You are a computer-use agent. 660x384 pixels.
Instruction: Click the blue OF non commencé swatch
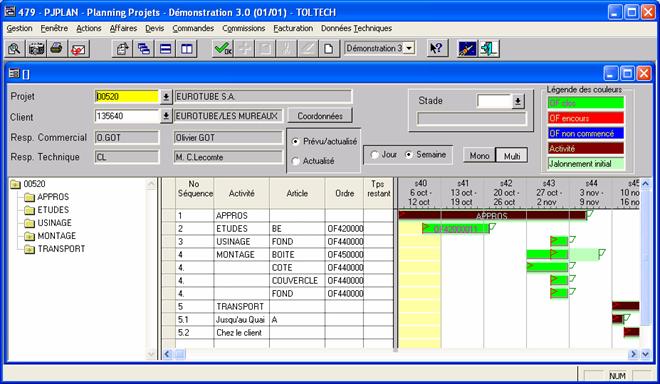click(585, 133)
